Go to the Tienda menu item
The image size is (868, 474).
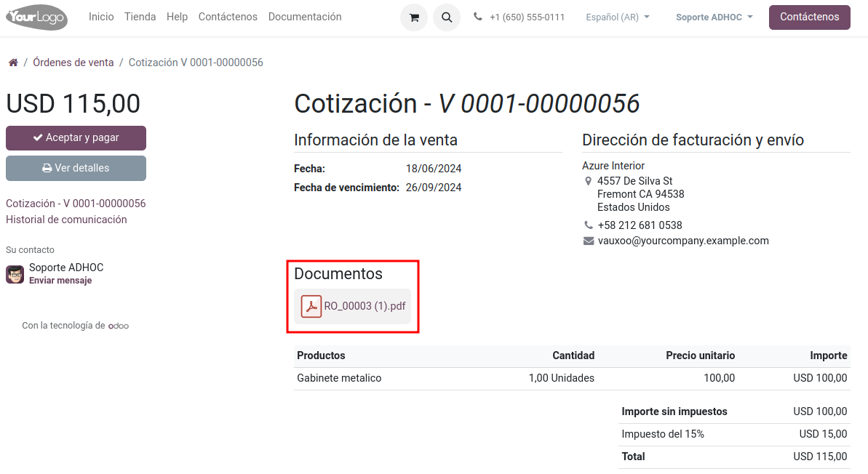[140, 17]
